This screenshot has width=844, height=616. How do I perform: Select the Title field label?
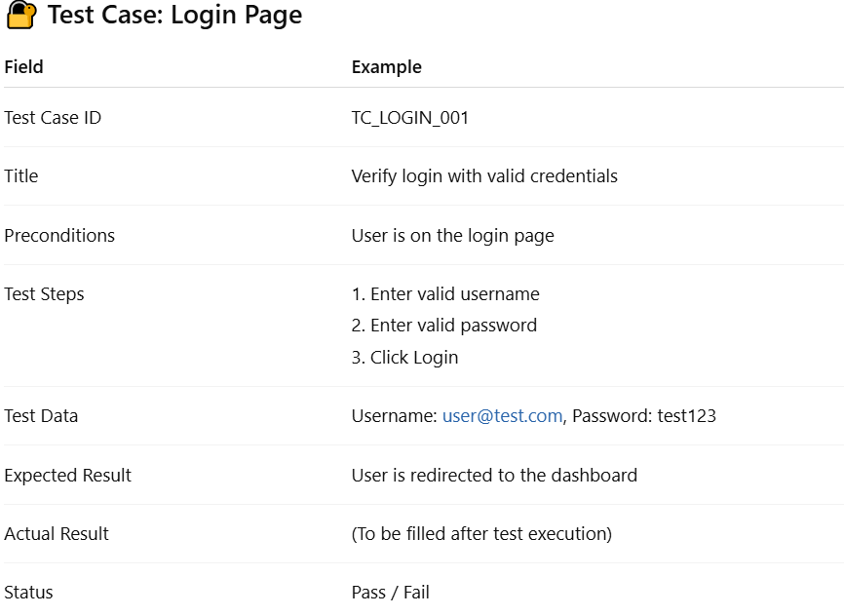pyautogui.click(x=21, y=176)
